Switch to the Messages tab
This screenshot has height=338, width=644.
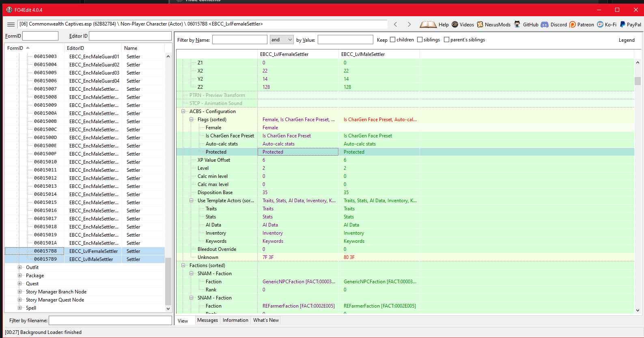pos(207,320)
